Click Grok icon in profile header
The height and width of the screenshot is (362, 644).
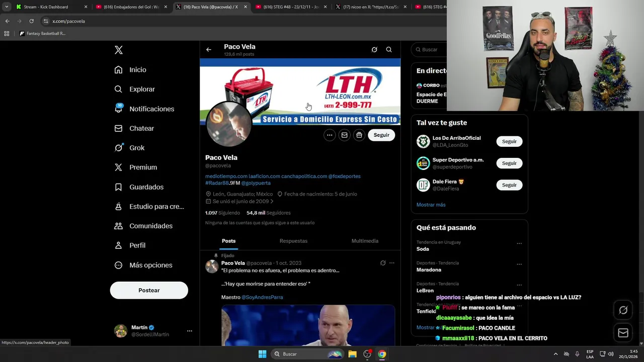pos(374,49)
